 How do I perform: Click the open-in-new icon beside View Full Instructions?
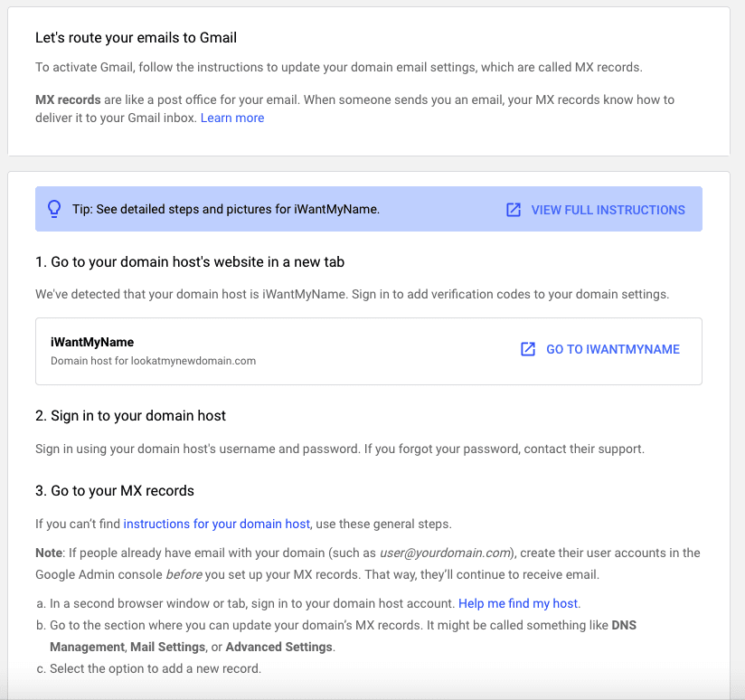click(514, 210)
